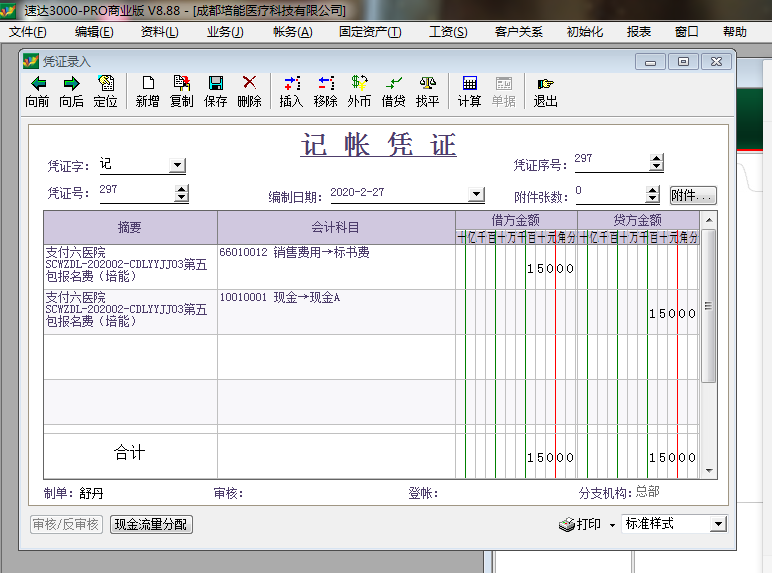Click the 复制 (copy voucher) icon
This screenshot has height=573, width=772.
(181, 84)
